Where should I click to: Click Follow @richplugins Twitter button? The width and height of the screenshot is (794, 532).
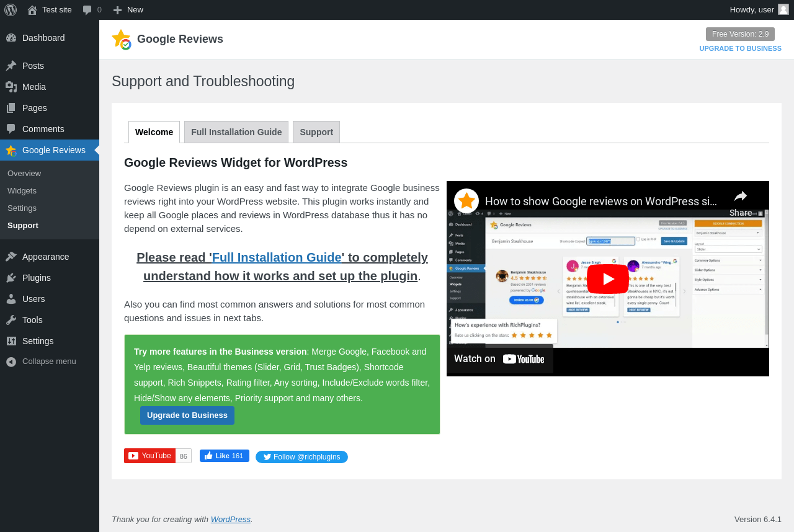coord(301,457)
